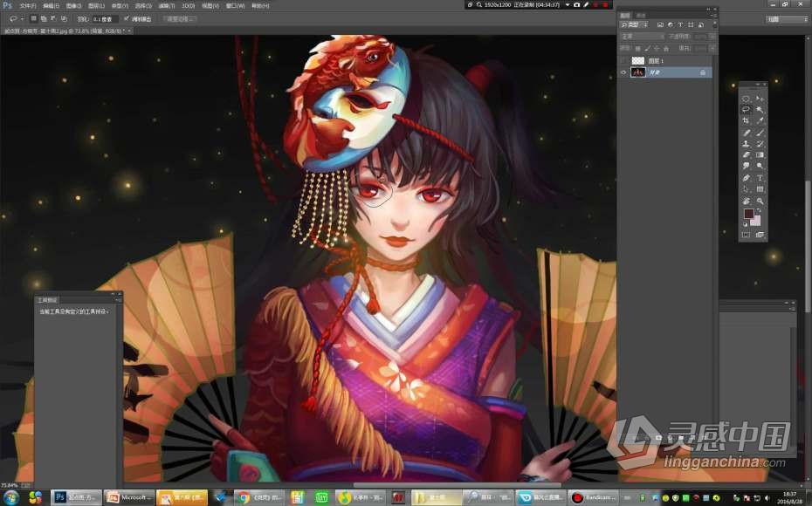Click lock all icon in Layers
812x506 pixels.
click(x=666, y=49)
